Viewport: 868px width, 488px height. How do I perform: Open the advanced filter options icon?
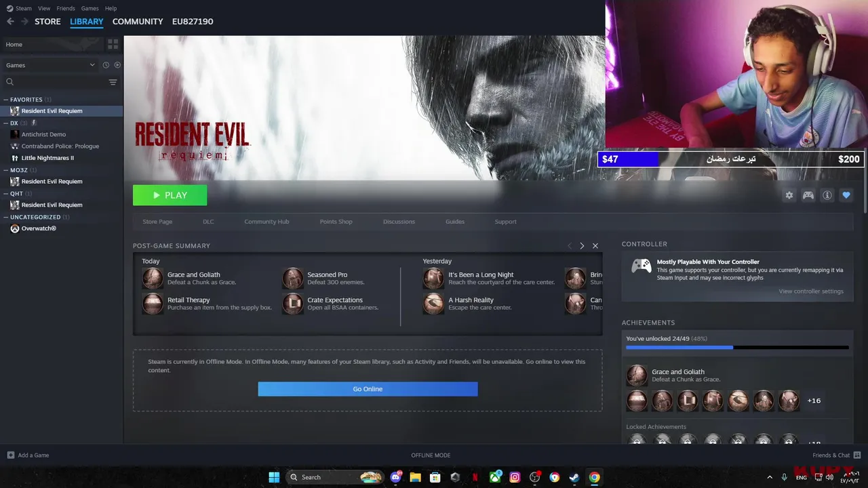pyautogui.click(x=113, y=82)
